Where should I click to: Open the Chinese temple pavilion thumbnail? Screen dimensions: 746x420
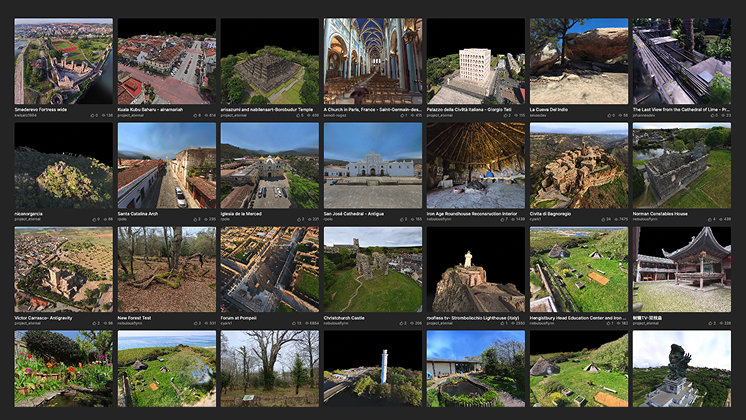682,269
